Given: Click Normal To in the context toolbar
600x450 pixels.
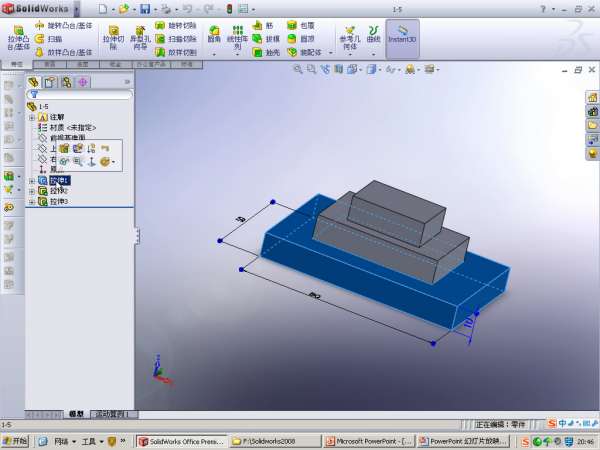Looking at the screenshot, I should [91, 161].
